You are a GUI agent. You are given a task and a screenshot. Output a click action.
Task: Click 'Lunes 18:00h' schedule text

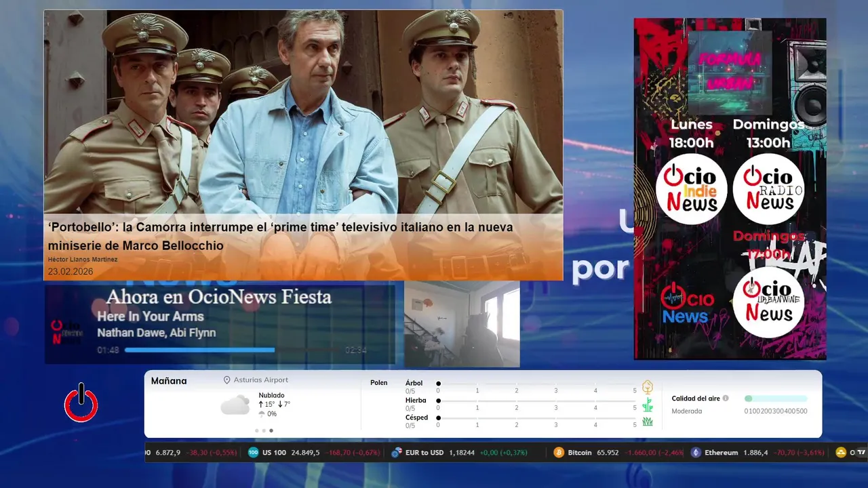tap(692, 134)
